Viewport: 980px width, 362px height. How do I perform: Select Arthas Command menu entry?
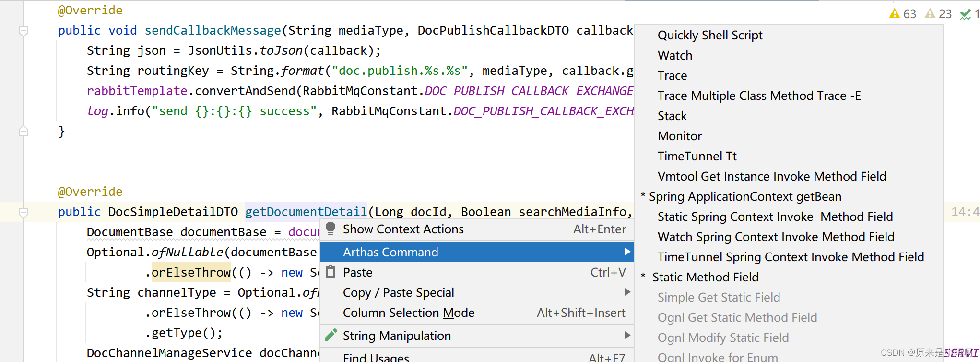[x=477, y=252]
